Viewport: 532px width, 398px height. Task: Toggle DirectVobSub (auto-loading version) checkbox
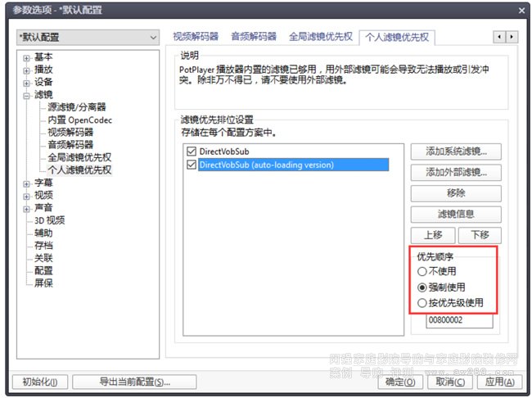point(192,165)
